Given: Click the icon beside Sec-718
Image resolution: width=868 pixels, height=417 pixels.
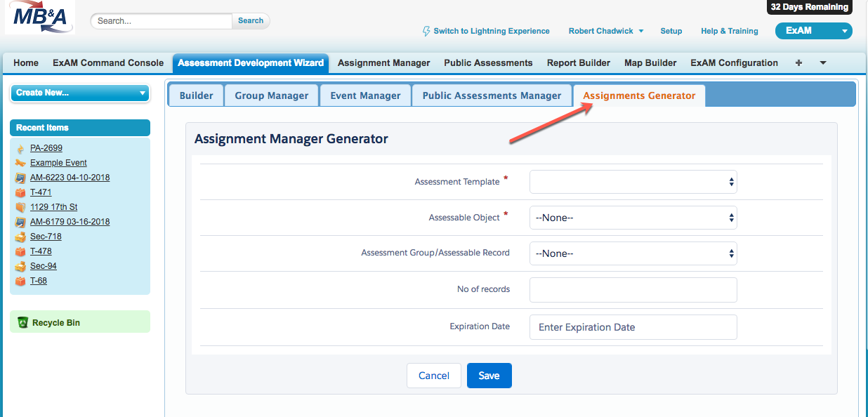Looking at the screenshot, I should pos(20,237).
